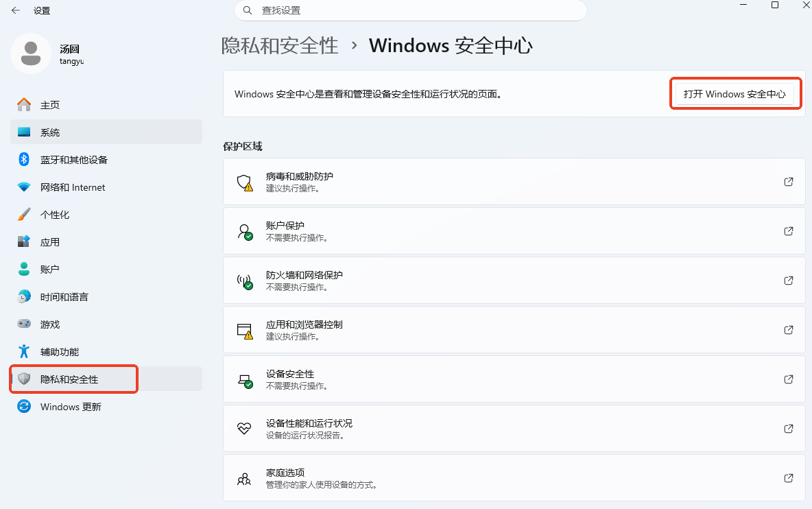
Task: Select 主页 in the sidebar
Action: tap(106, 104)
